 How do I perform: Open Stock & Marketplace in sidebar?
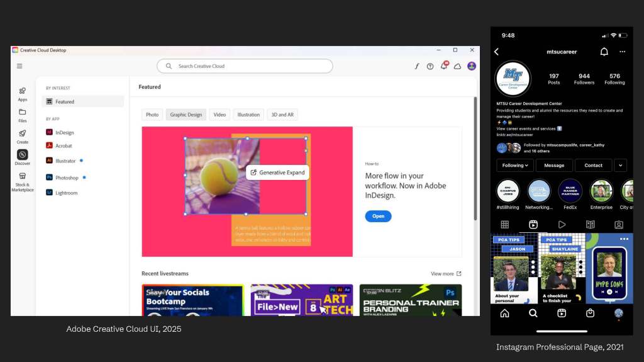click(x=23, y=181)
